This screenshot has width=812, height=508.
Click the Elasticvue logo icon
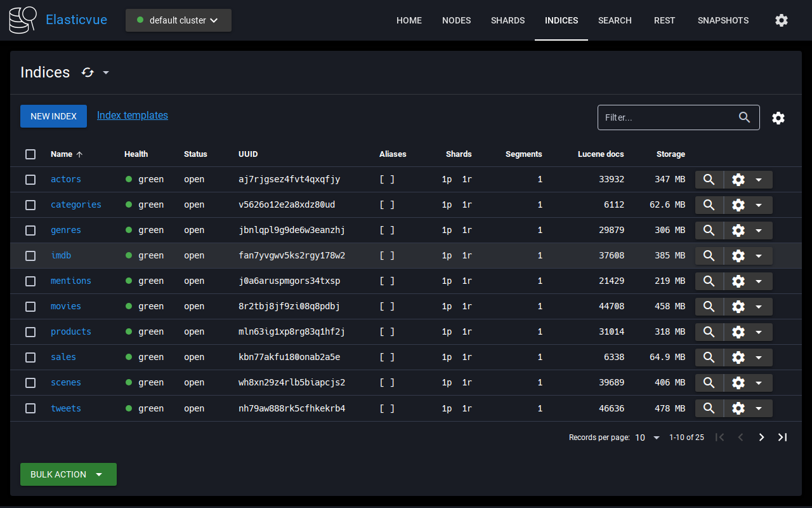pyautogui.click(x=23, y=20)
